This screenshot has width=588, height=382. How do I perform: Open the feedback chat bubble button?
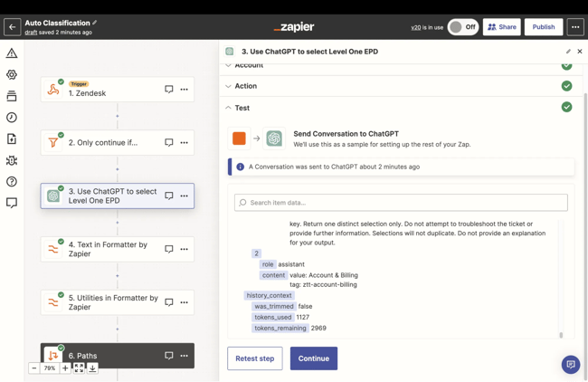pyautogui.click(x=571, y=365)
